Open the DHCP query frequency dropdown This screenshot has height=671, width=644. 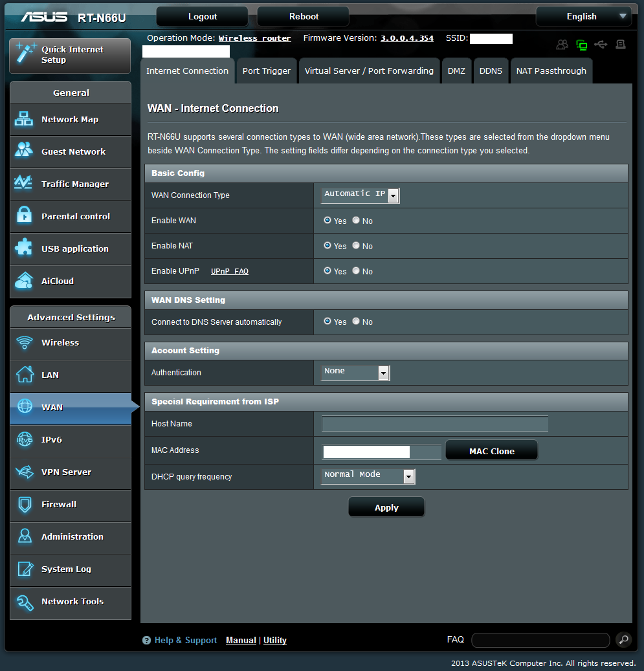pos(368,476)
